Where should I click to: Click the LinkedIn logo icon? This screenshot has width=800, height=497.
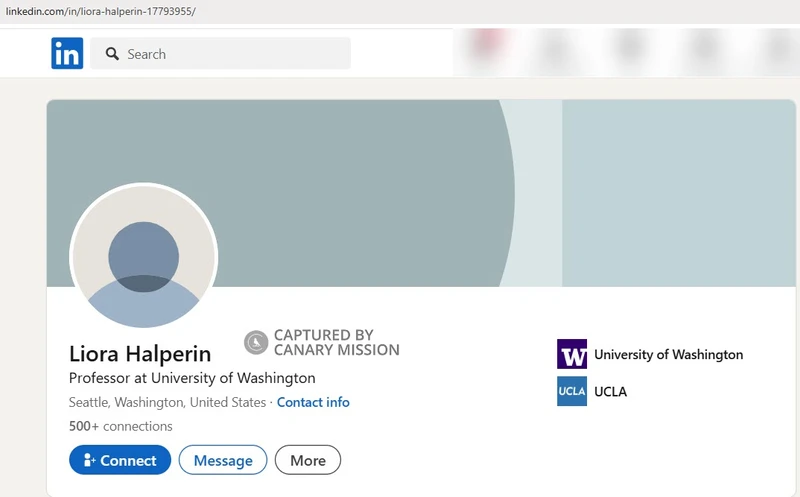[x=67, y=53]
